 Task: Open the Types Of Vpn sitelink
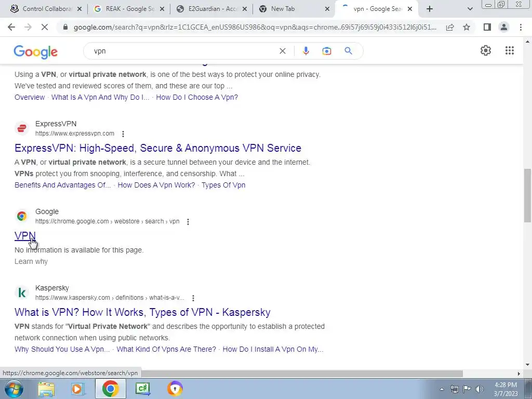[x=223, y=185]
